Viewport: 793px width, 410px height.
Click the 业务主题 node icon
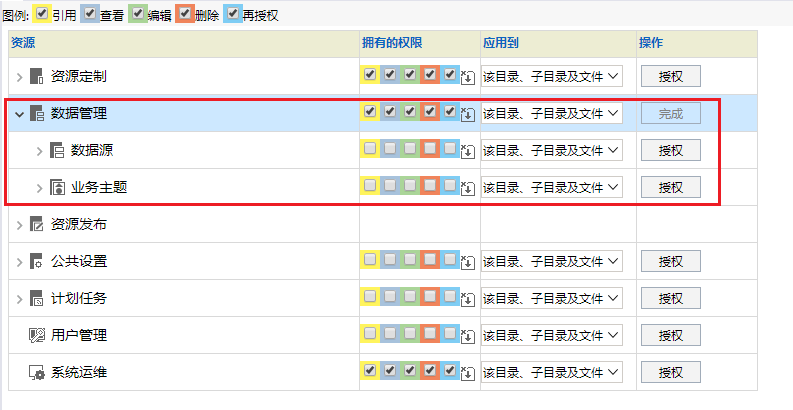(x=57, y=187)
